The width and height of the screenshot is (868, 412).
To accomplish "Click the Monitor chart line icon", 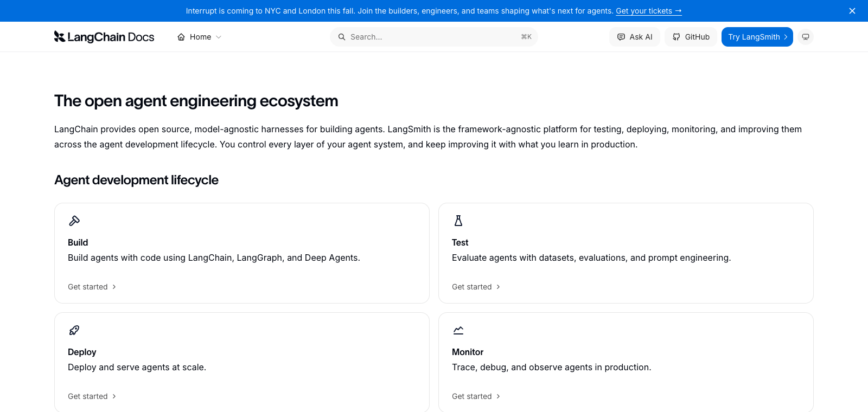I will pos(458,330).
